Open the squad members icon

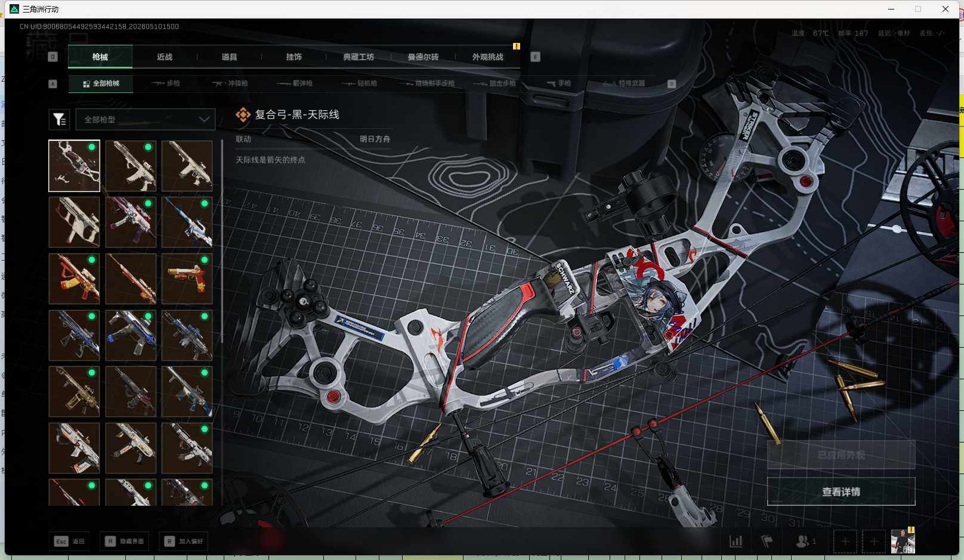[x=805, y=542]
